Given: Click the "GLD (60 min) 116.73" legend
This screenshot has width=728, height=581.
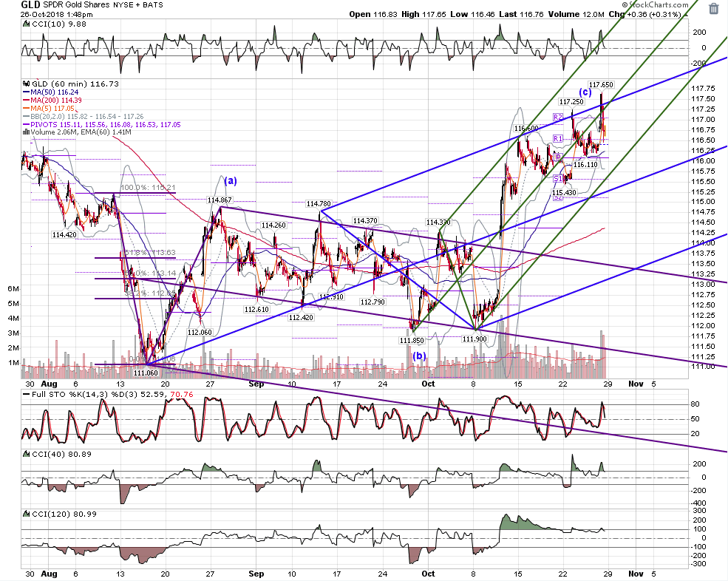Looking at the screenshot, I should click(75, 84).
